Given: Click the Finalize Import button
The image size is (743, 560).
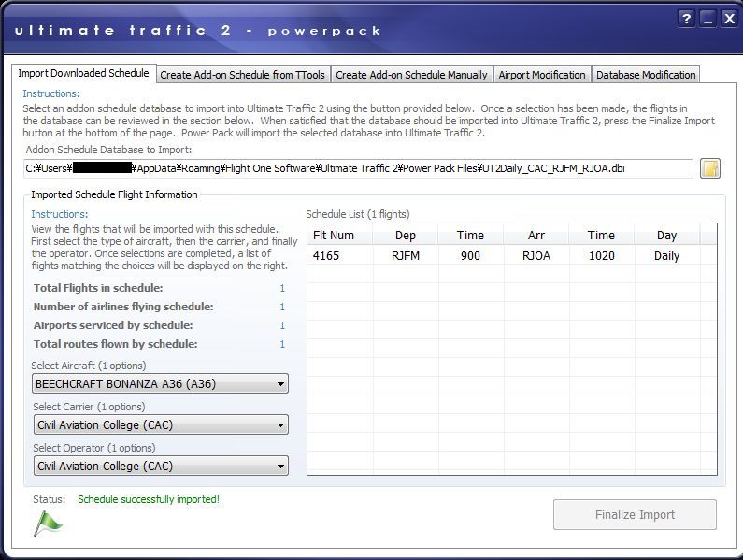Looking at the screenshot, I should coord(635,514).
